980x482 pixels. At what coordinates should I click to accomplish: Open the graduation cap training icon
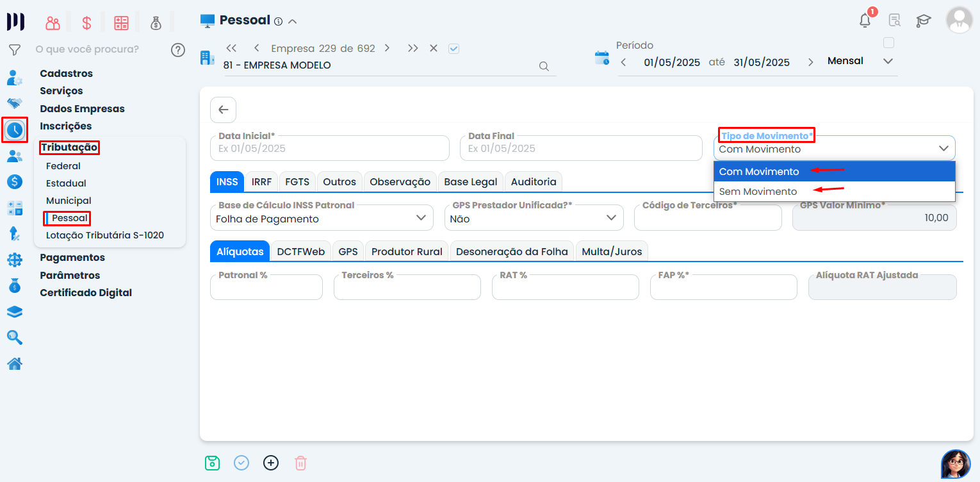pyautogui.click(x=923, y=21)
